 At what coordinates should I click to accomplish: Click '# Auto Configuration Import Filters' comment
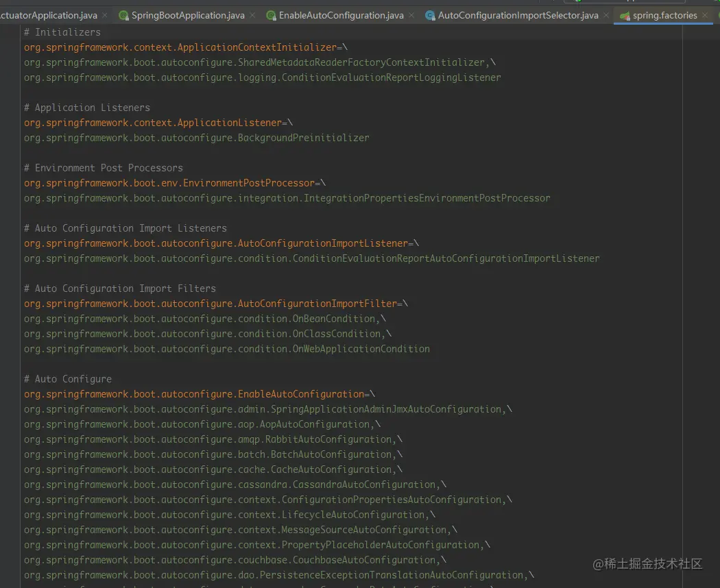(x=120, y=289)
